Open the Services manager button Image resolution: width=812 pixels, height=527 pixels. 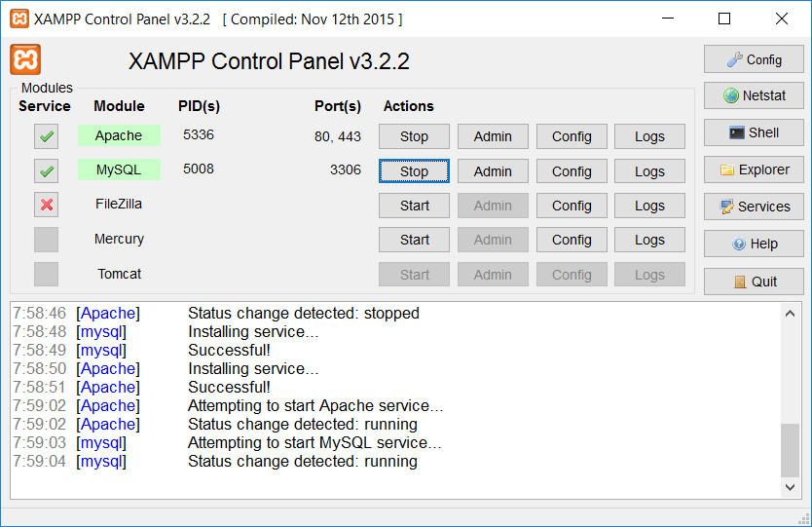click(x=754, y=207)
